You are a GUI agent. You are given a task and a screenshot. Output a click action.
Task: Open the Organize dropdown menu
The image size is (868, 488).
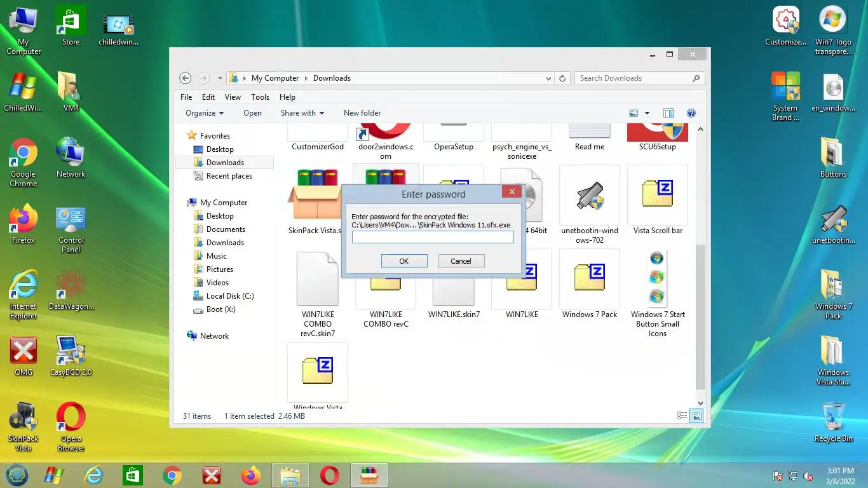205,113
